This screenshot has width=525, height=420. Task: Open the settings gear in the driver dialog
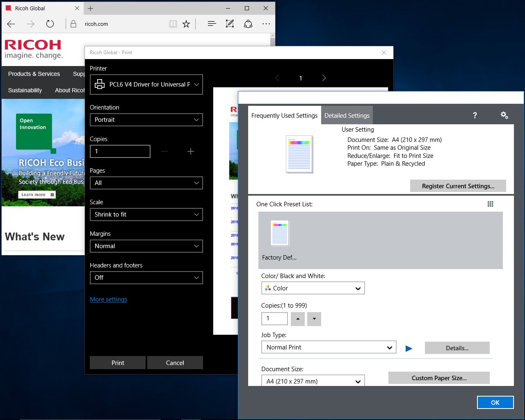tap(504, 115)
